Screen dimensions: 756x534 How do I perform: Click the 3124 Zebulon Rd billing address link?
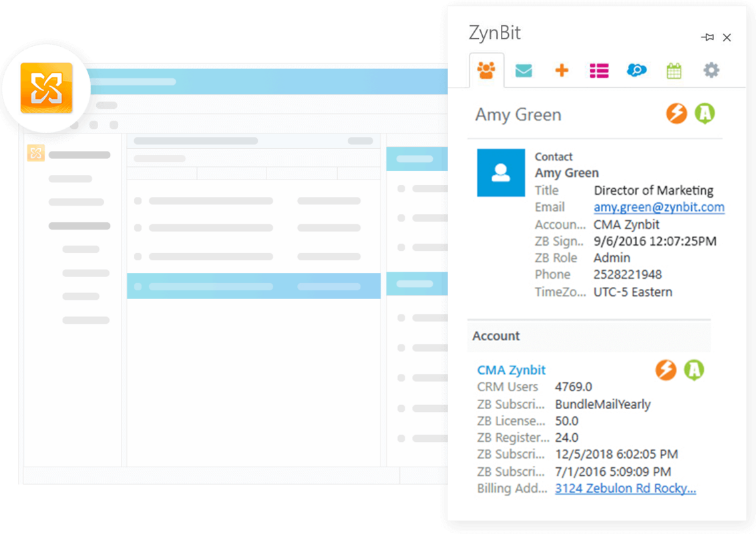tap(625, 488)
